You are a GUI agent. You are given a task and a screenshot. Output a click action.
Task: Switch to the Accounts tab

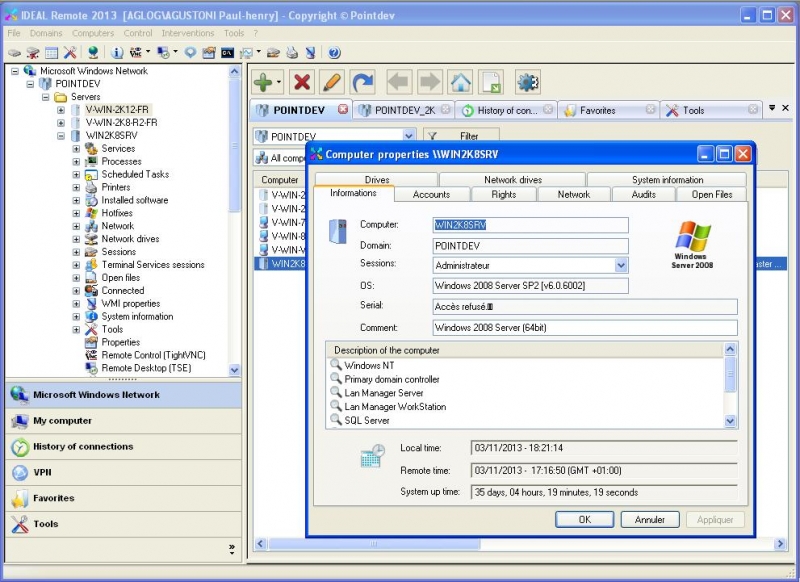(x=432, y=194)
